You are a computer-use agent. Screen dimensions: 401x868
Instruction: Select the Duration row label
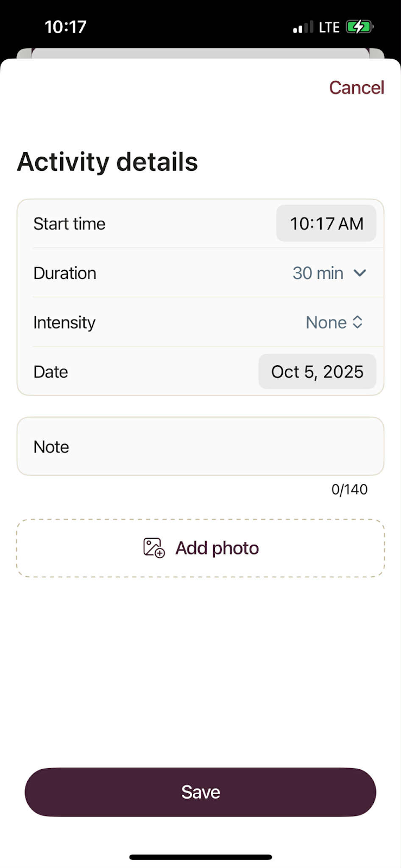tap(65, 273)
